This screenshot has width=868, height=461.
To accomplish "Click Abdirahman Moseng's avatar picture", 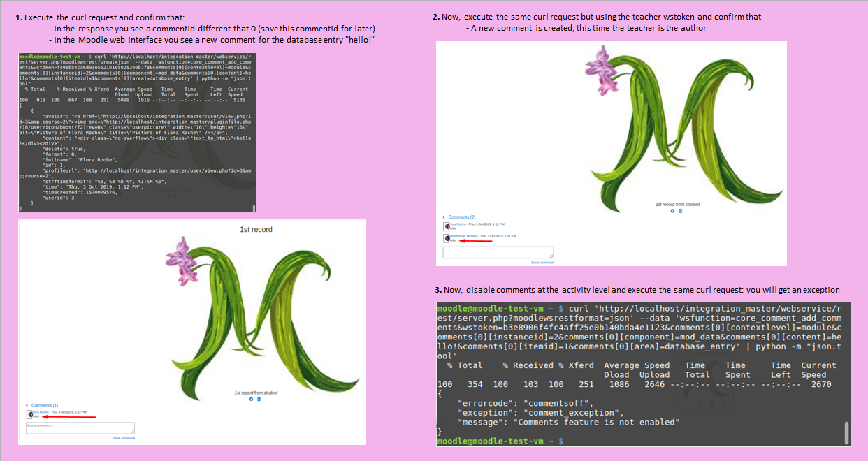I will click(447, 238).
